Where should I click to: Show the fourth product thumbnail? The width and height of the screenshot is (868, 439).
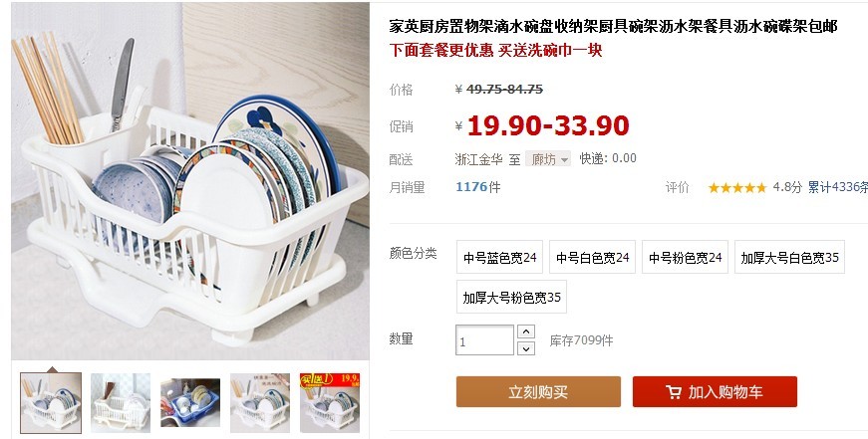tap(260, 402)
